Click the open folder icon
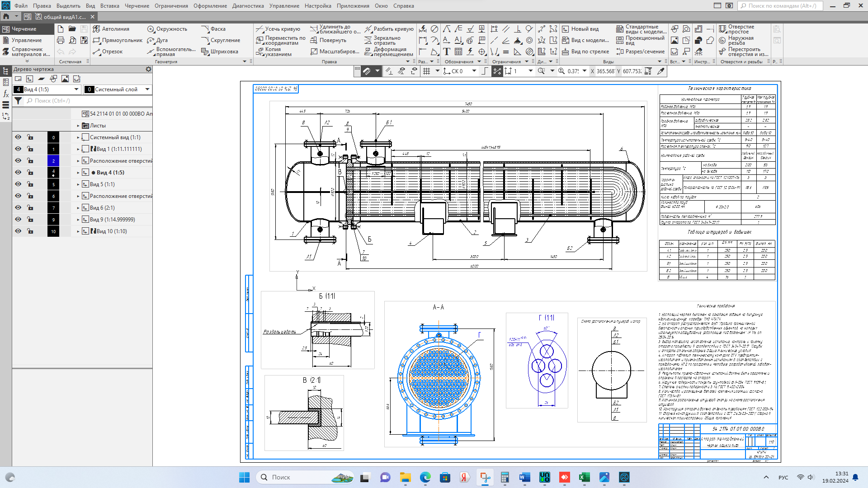Viewport: 868px width, 488px height. click(x=72, y=29)
